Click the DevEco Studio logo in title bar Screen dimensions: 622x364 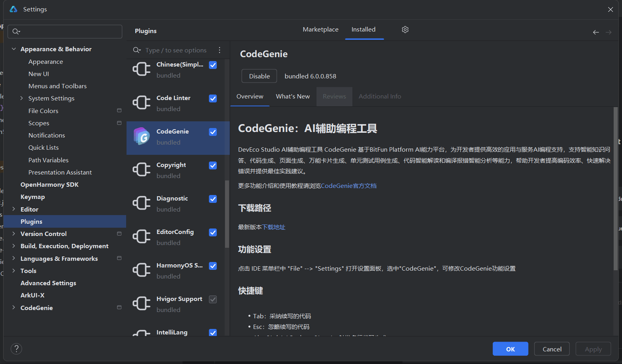pyautogui.click(x=13, y=9)
